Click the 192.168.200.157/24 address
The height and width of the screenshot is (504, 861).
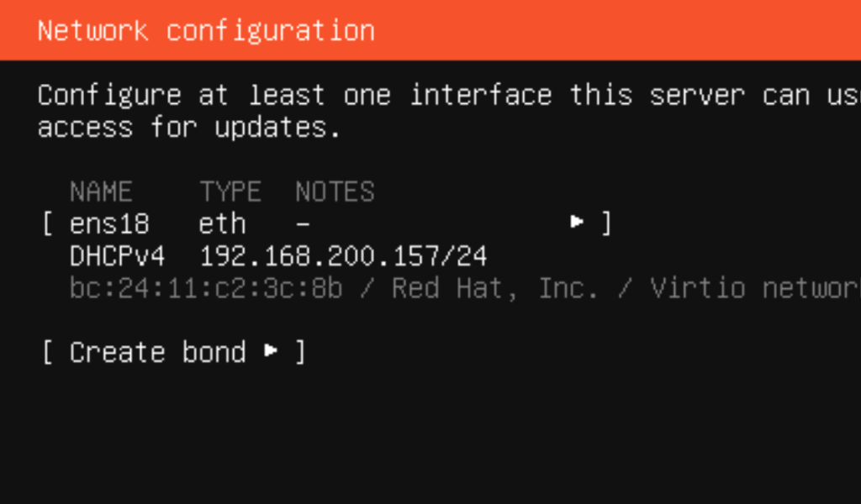(343, 256)
